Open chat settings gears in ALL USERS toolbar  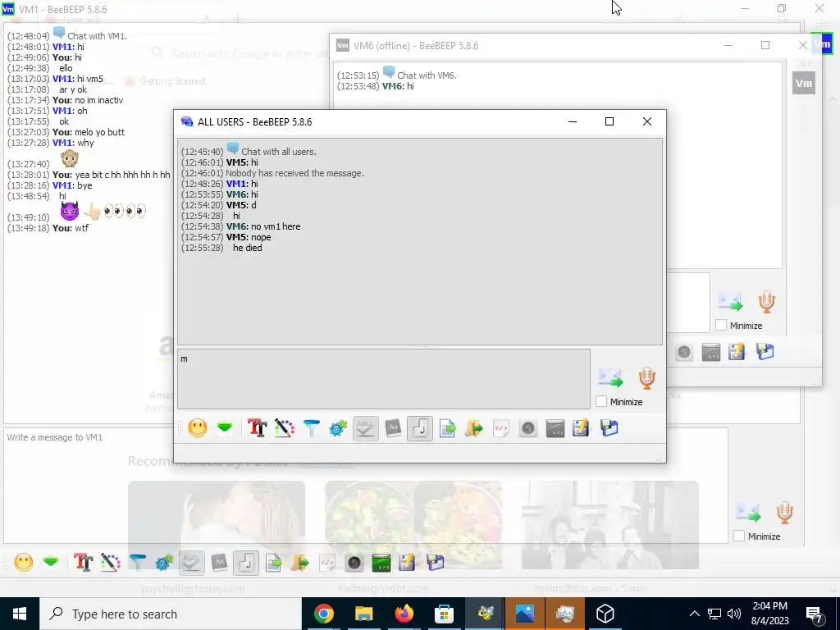point(338,428)
